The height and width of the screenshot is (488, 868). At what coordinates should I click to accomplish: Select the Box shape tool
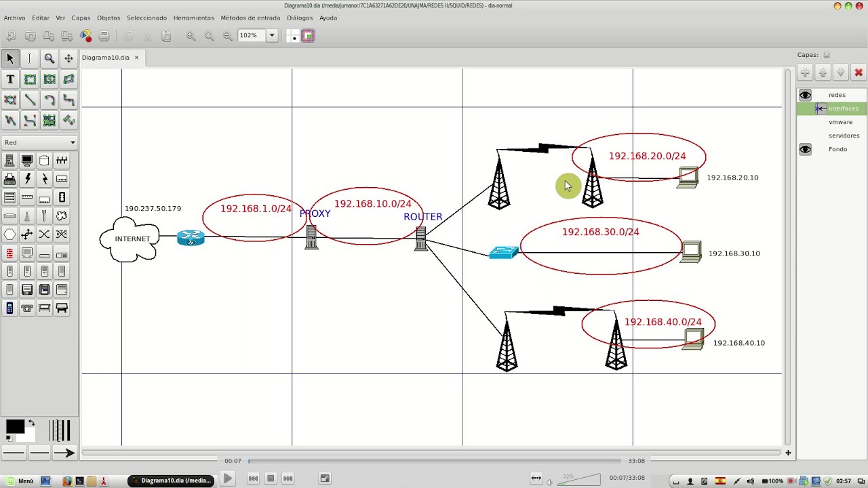point(30,79)
